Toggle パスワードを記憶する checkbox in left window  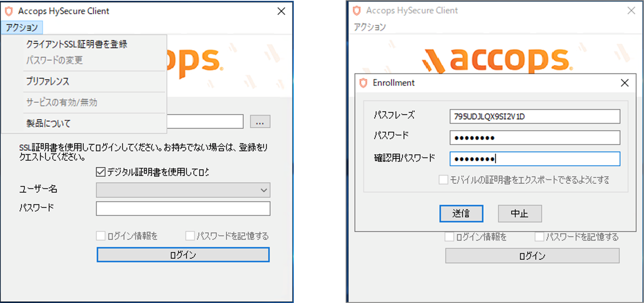click(x=190, y=236)
